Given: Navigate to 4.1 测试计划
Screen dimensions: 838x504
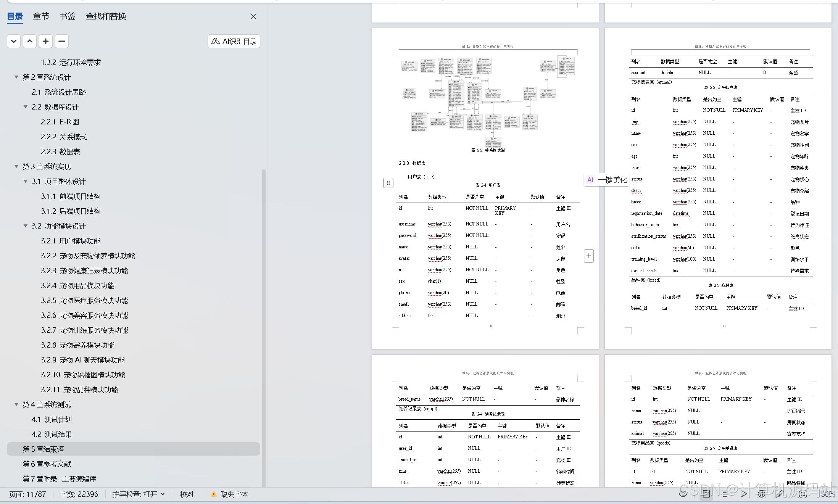Looking at the screenshot, I should tap(52, 419).
